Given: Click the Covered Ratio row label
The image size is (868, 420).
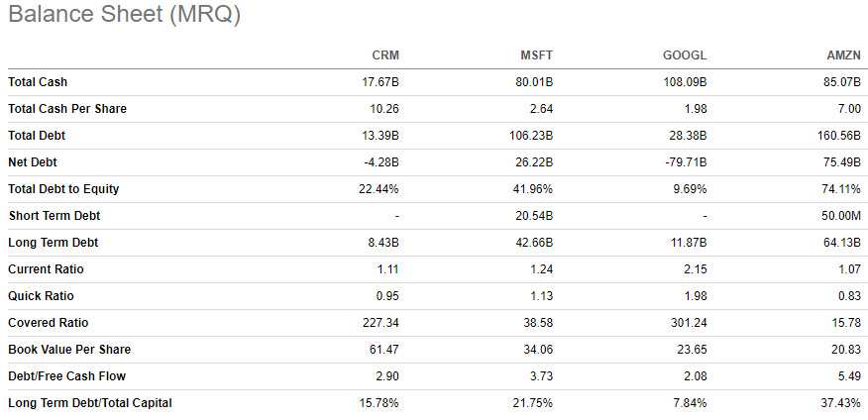Looking at the screenshot, I should pos(49,323).
